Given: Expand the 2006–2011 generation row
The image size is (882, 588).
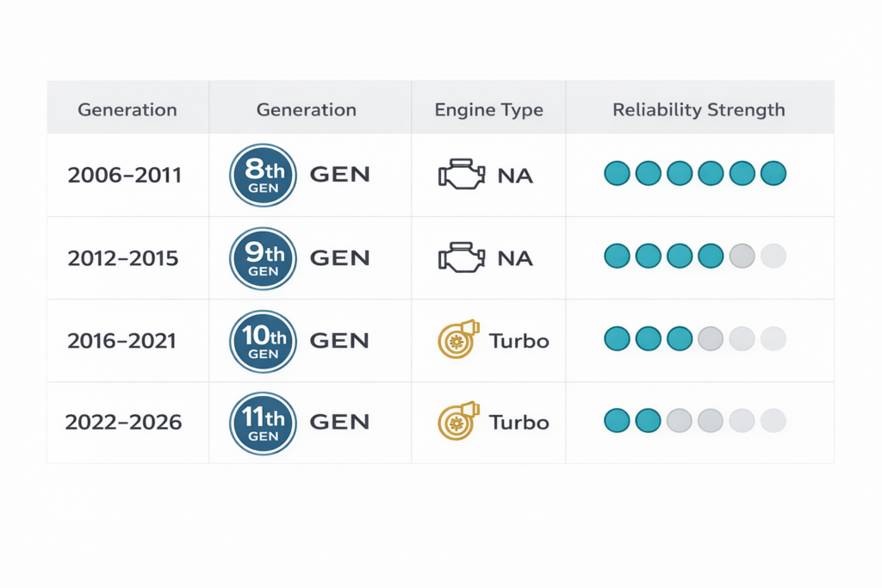Looking at the screenshot, I should pyautogui.click(x=127, y=174).
